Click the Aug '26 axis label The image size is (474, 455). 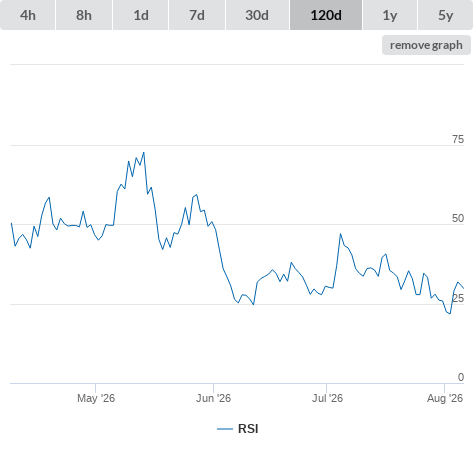click(x=445, y=398)
